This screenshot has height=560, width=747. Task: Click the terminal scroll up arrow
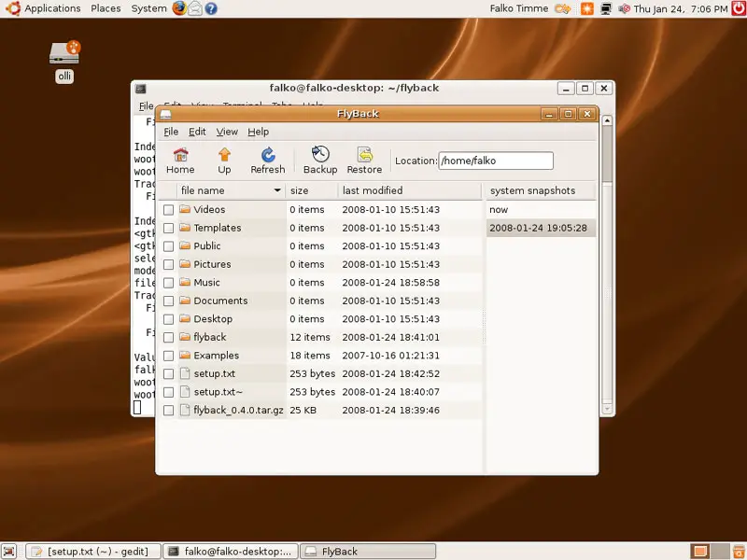pyautogui.click(x=607, y=121)
